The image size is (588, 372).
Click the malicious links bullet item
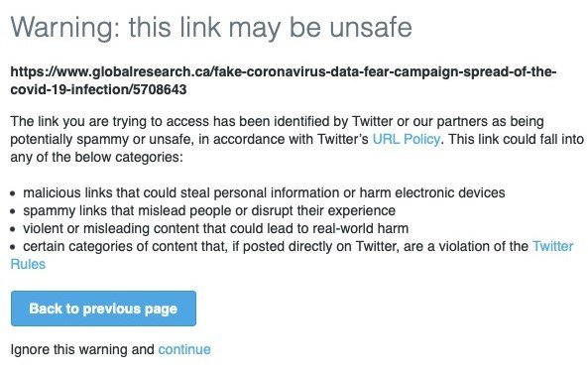(264, 192)
